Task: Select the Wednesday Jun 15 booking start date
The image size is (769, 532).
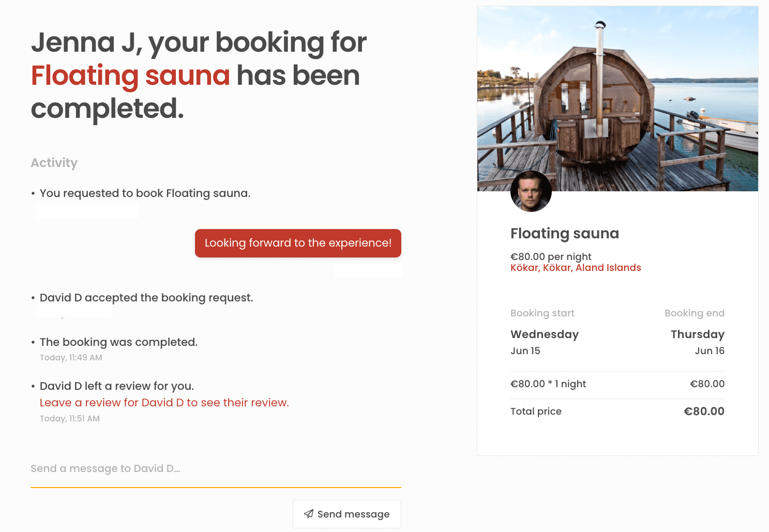Action: tap(544, 342)
